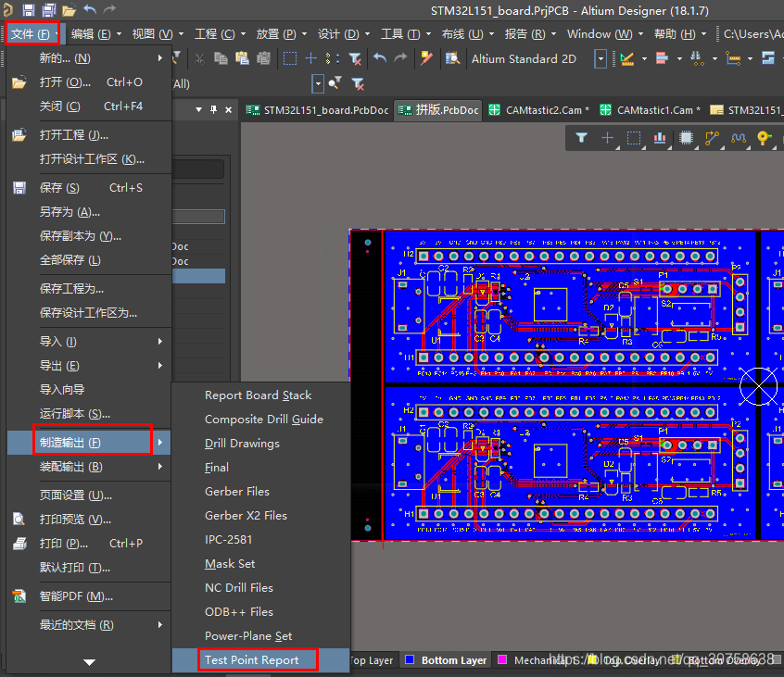Viewport: 784px width, 677px height.
Task: Click 打印预览 (V)... menu entry
Action: (89, 520)
